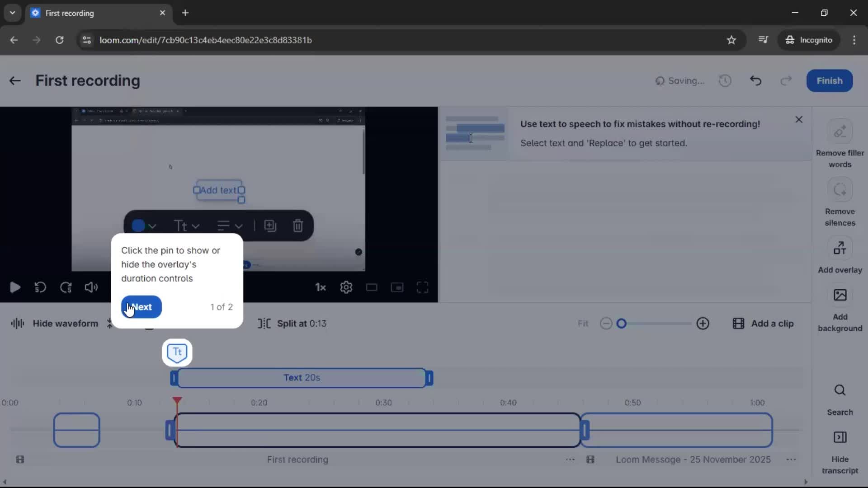Expand the browser tab search chevron
Screen dimensions: 868x488
(12, 13)
